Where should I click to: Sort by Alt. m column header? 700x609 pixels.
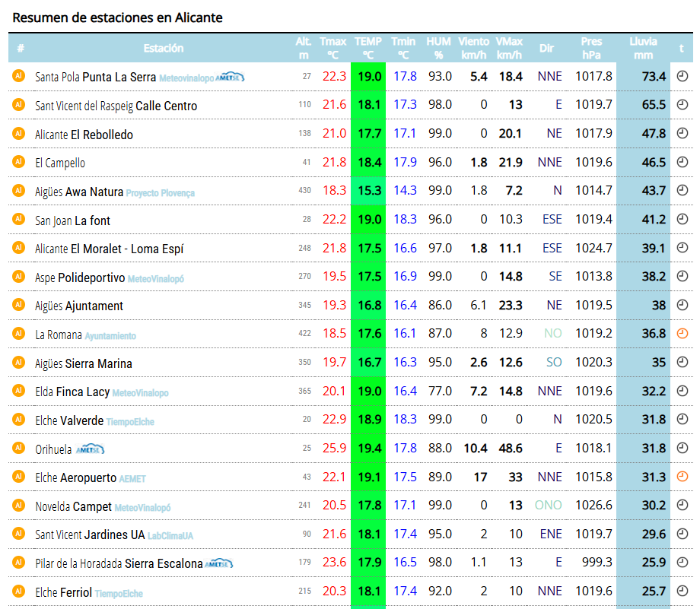click(304, 48)
